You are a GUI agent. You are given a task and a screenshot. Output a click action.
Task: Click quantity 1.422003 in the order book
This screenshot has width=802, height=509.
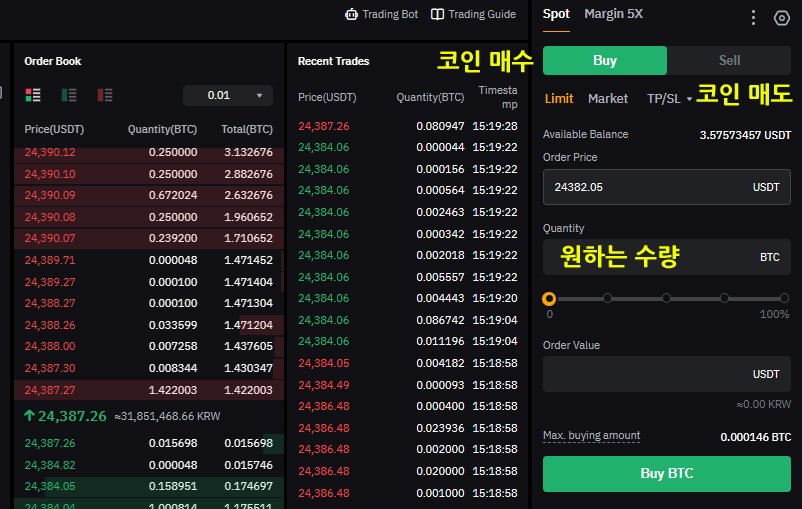[x=173, y=390]
